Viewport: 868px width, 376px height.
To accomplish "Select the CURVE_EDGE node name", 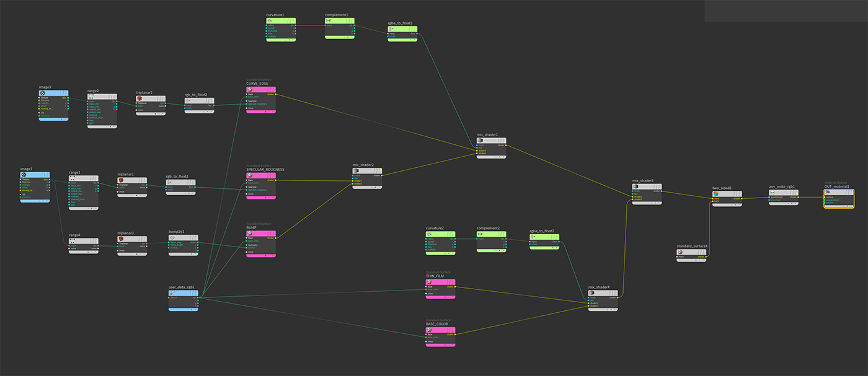I will click(x=257, y=84).
